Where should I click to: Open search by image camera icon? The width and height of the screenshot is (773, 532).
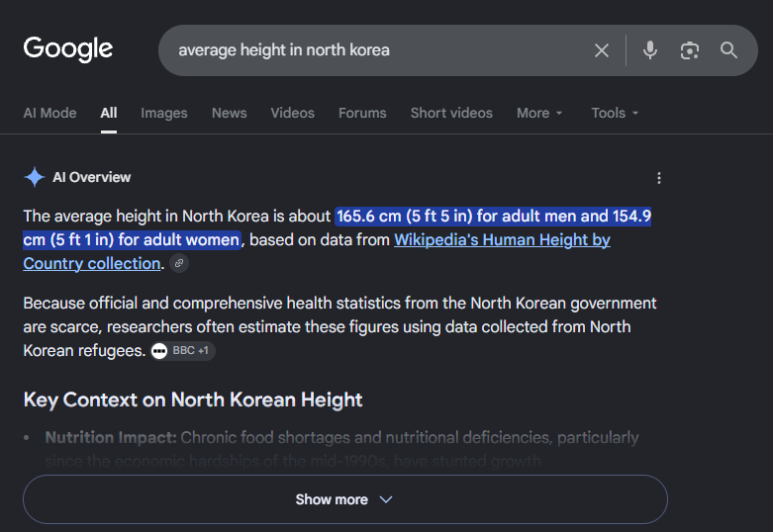click(x=690, y=50)
